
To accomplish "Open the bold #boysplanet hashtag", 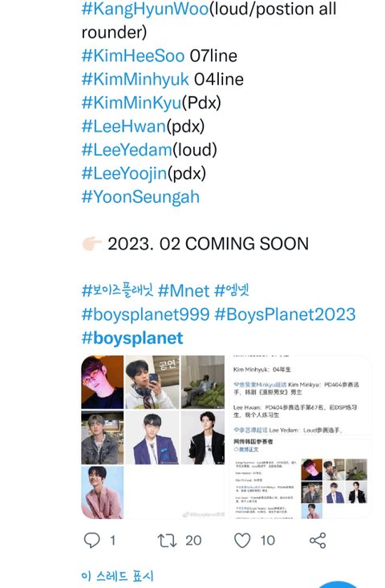I will [x=132, y=339].
